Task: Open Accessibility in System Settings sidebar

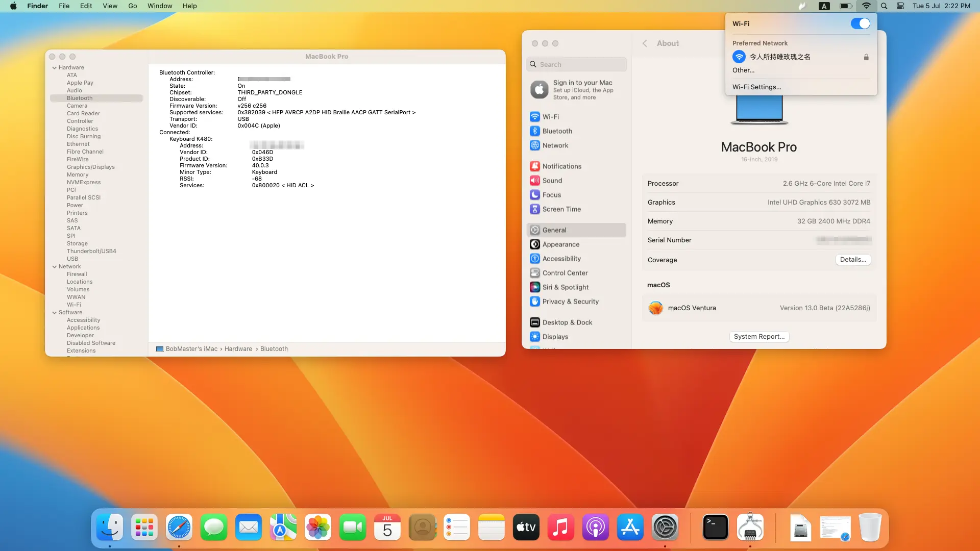Action: point(576,259)
